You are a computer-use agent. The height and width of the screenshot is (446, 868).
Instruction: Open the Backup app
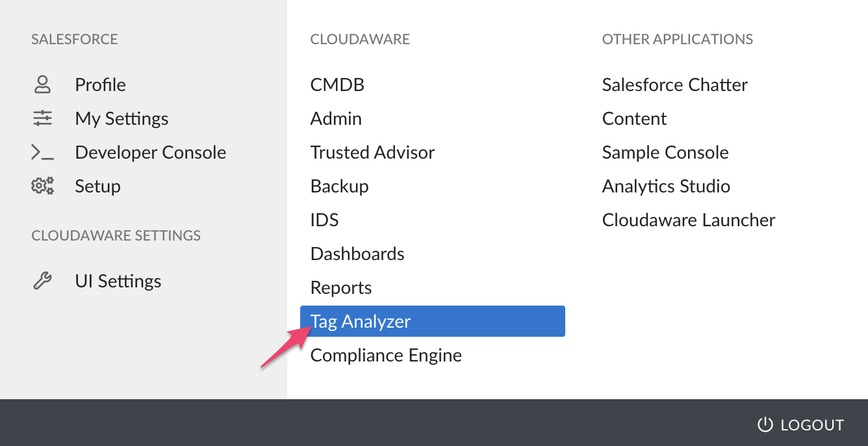pyautogui.click(x=339, y=186)
